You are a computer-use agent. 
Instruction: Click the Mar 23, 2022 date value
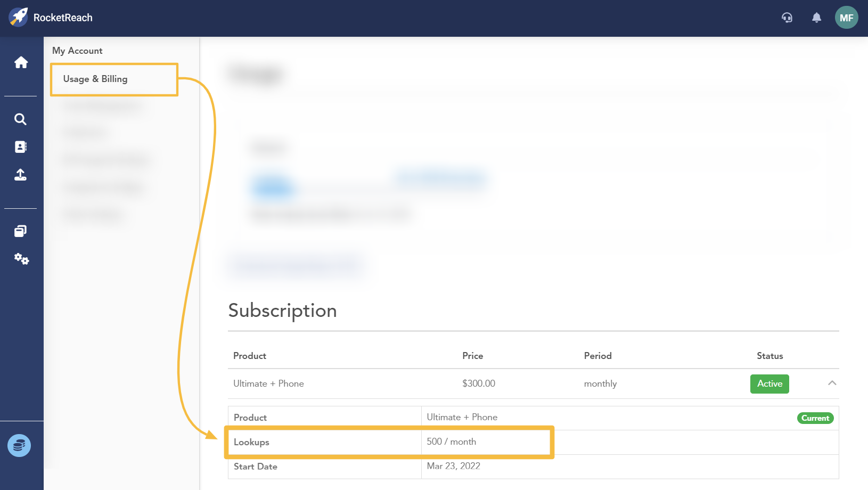click(x=454, y=466)
